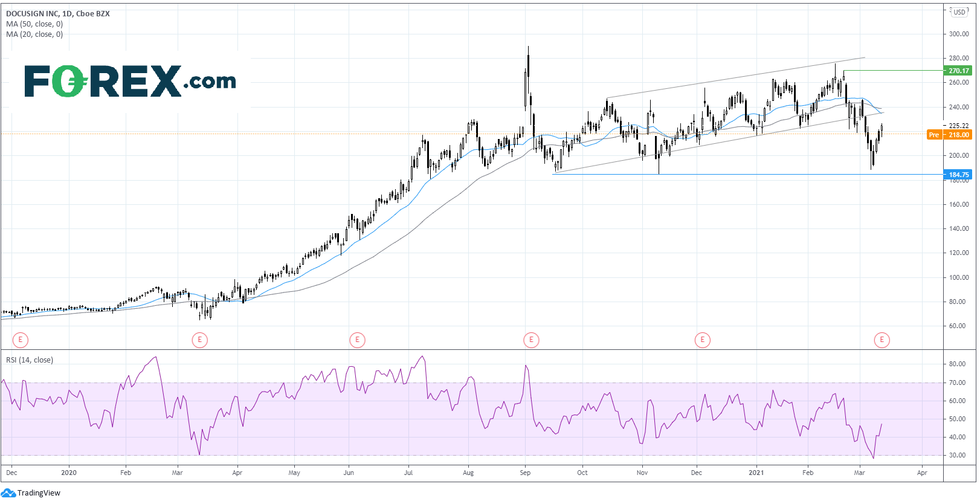
Task: Click the earnings marker near mid-March 2020
Action: pyautogui.click(x=199, y=340)
